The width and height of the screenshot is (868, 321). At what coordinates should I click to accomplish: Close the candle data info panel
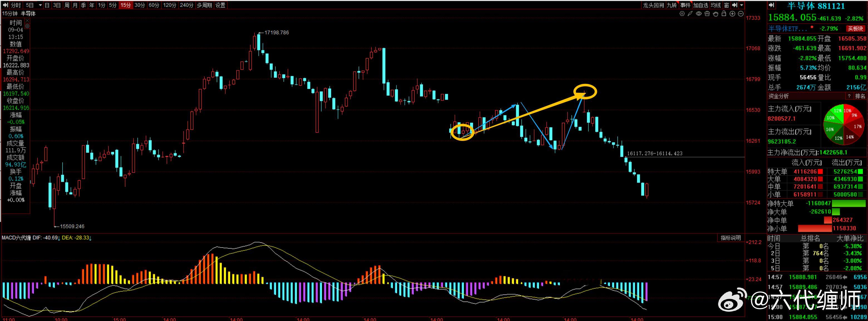point(27,21)
